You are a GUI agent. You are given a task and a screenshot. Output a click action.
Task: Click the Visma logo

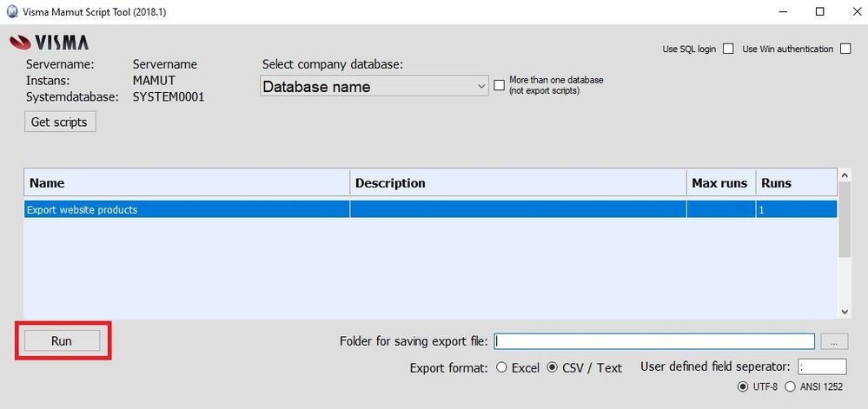tap(50, 42)
